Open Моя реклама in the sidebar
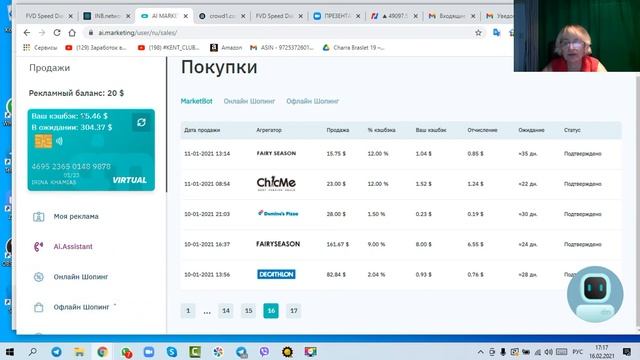 pyautogui.click(x=76, y=216)
